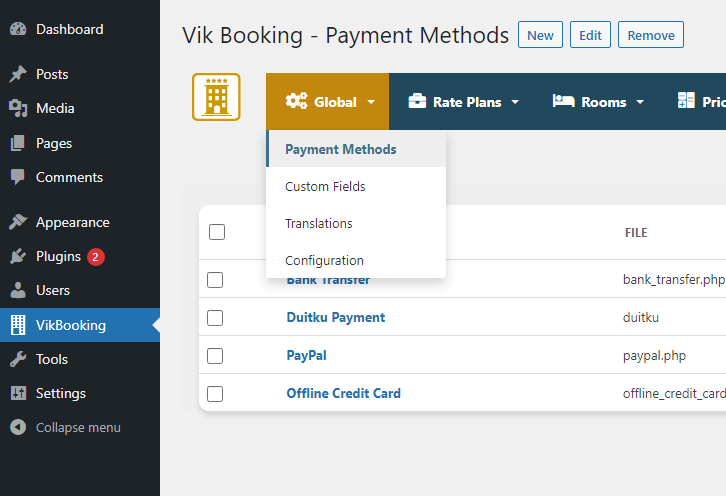Click the Users person icon
726x496 pixels.
[18, 290]
